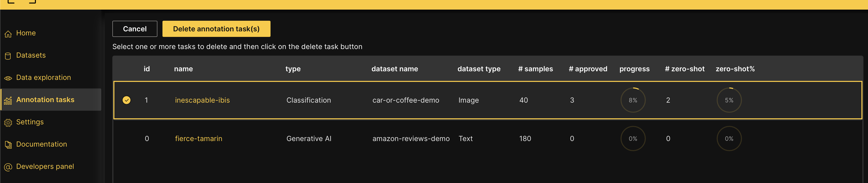Click the Documentation pages icon
868x183 pixels.
point(8,145)
